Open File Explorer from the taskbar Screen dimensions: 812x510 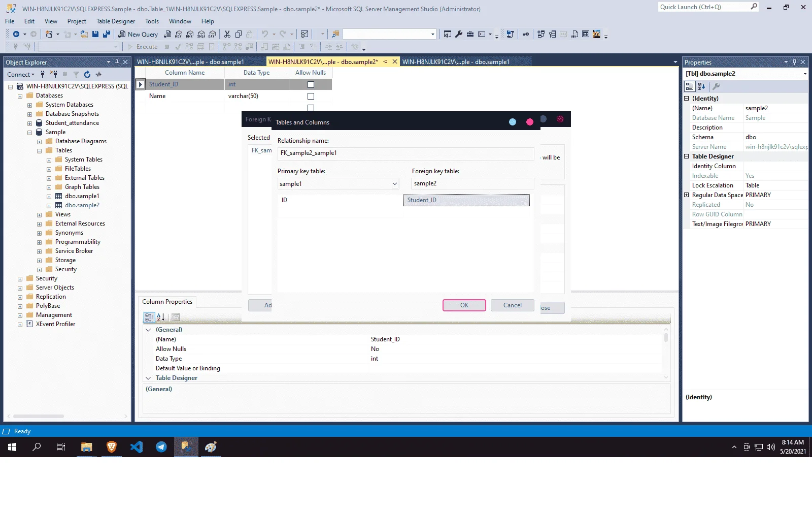point(87,447)
